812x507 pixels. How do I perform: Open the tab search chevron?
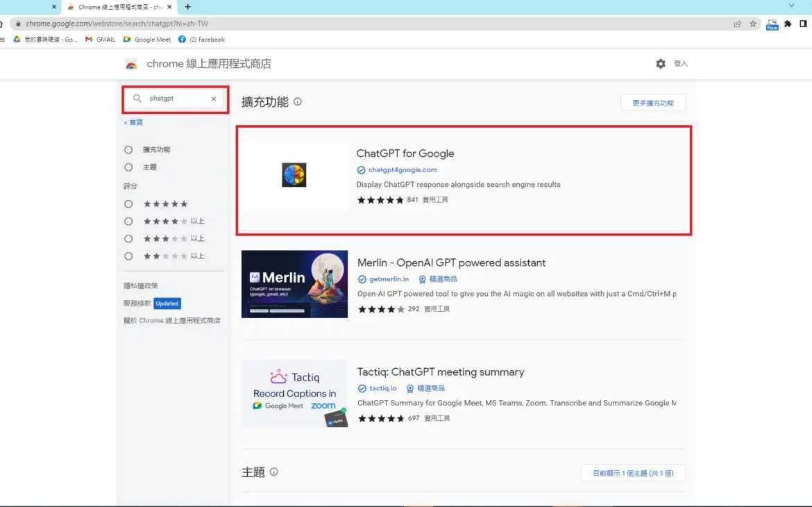[791, 6]
